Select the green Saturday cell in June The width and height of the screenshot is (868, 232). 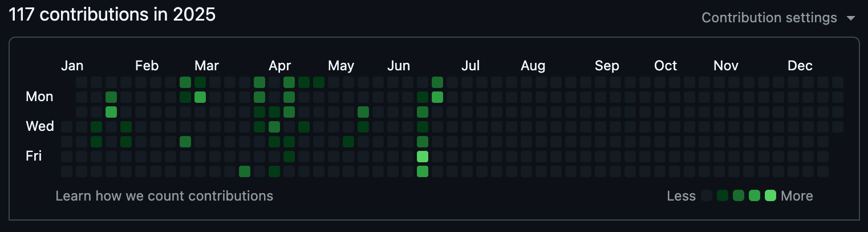point(423,171)
